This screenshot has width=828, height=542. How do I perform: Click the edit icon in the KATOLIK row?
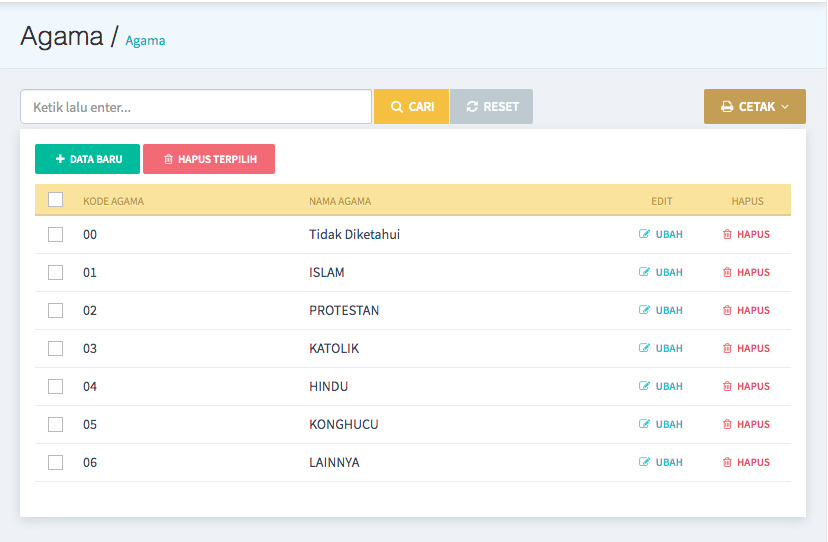[x=645, y=349]
